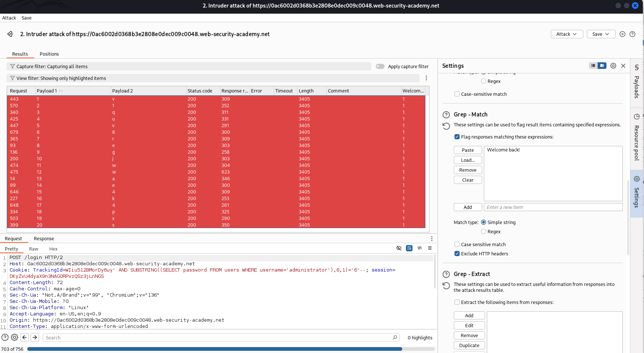The width and height of the screenshot is (644, 353).
Task: Open the Attack dropdown button
Action: (x=567, y=34)
